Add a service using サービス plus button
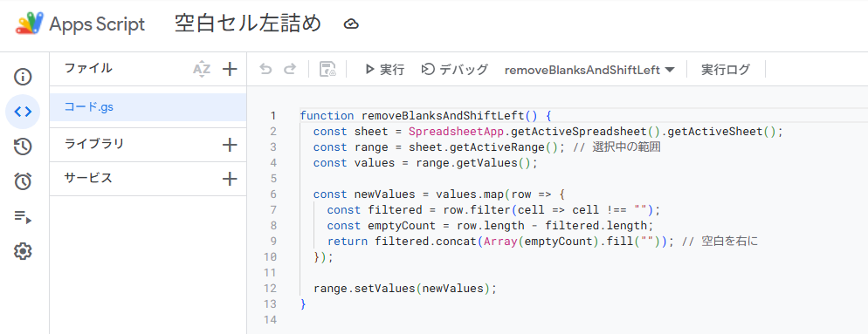This screenshot has height=334, width=868. [229, 179]
